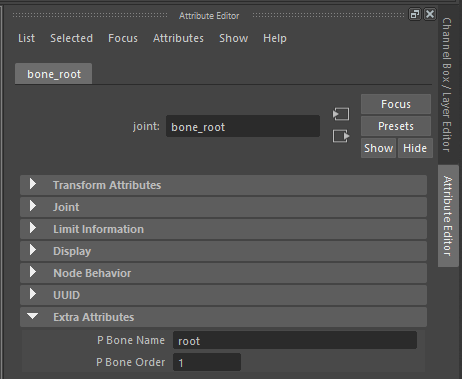
Task: Expand the Transform Attributes section
Action: (x=223, y=185)
